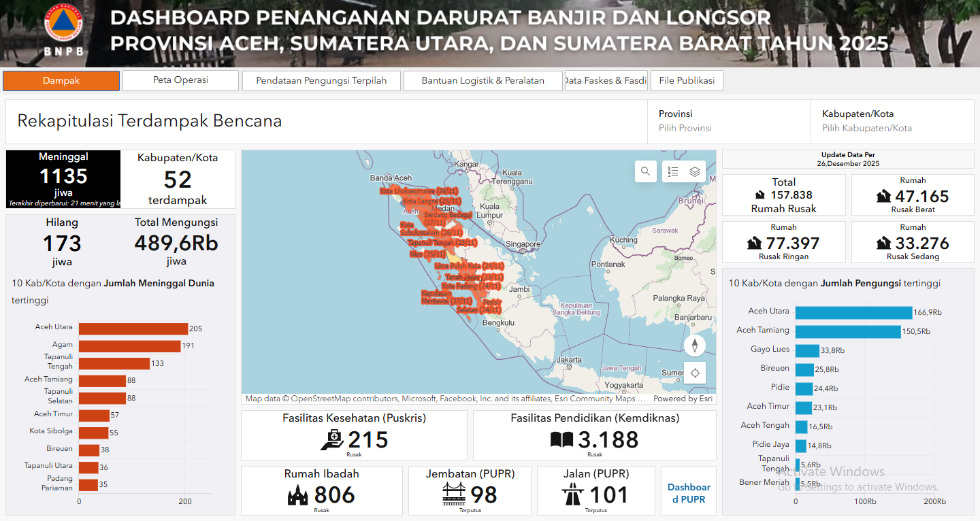Open the map search tool
This screenshot has height=521, width=980.
[x=645, y=171]
